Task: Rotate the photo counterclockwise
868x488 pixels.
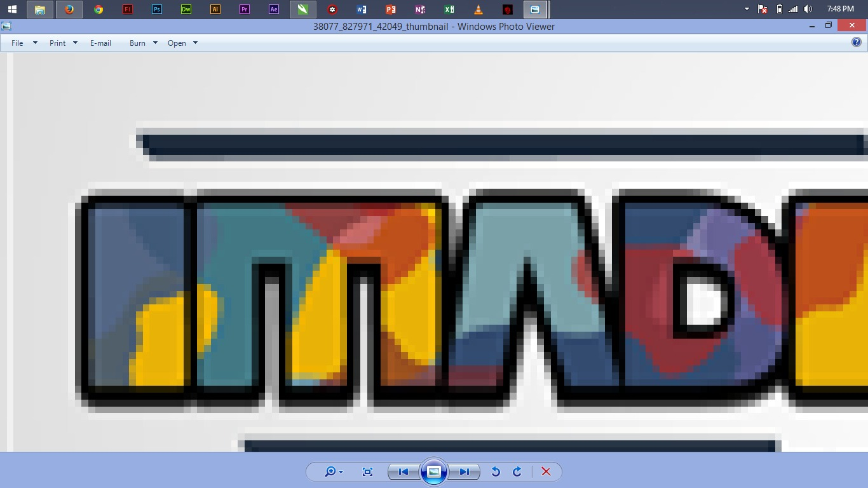Action: coord(496,471)
